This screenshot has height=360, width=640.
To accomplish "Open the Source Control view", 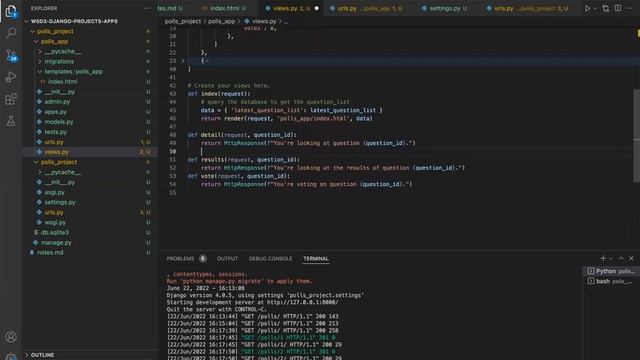I will coord(11,55).
